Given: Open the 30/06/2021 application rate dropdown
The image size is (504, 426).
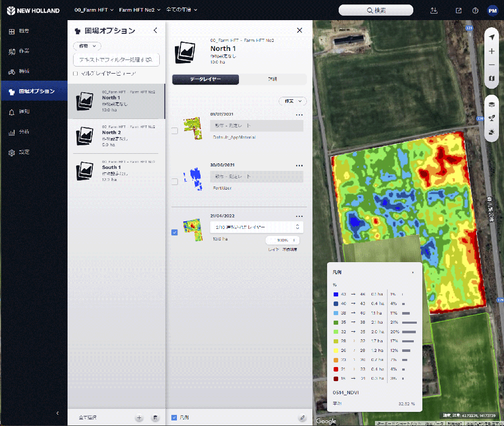Looking at the screenshot, I should coord(257,176).
